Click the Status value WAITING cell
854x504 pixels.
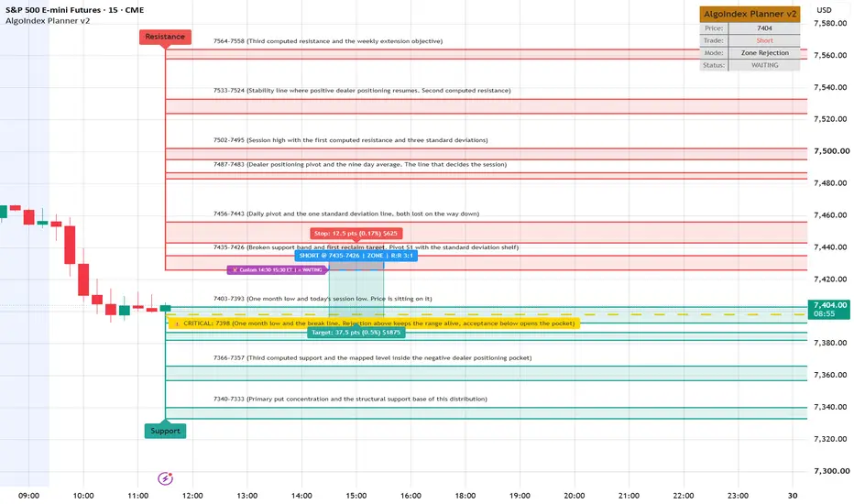pos(764,65)
